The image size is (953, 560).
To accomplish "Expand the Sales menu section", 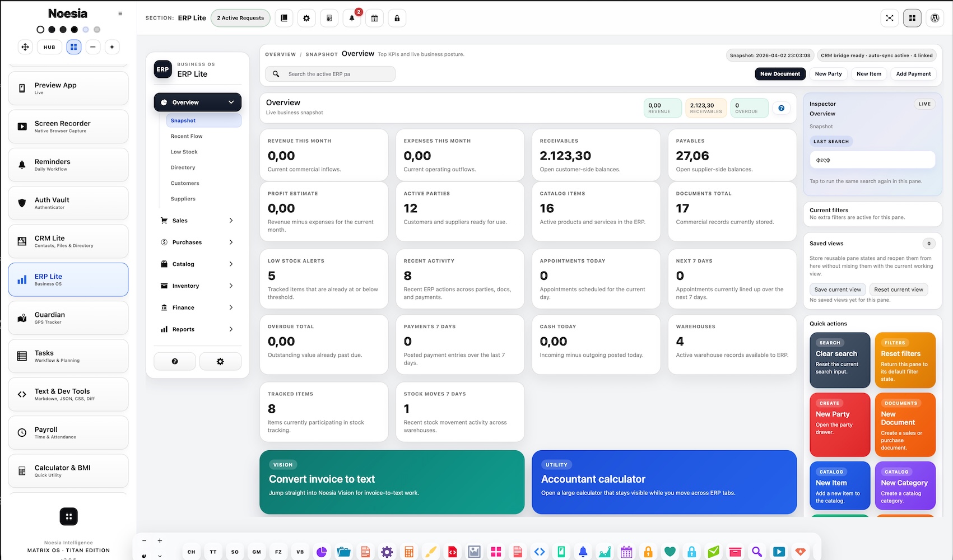I will [198, 221].
